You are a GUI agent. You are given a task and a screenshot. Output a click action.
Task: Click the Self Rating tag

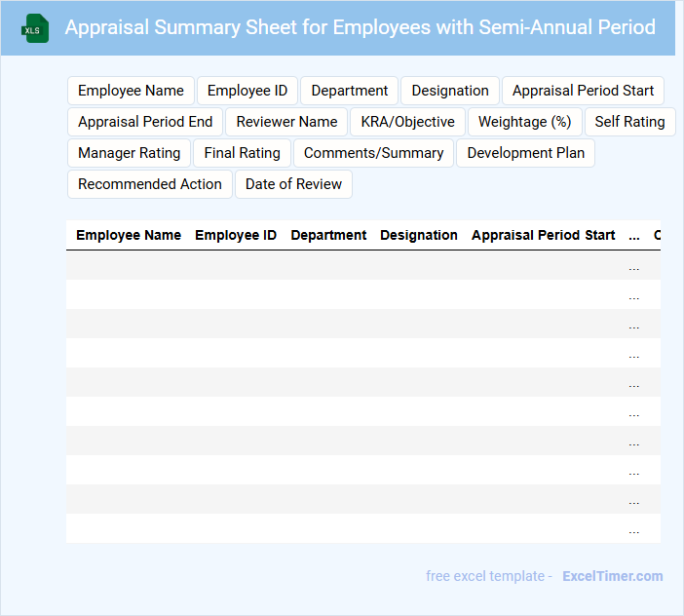[x=629, y=122]
